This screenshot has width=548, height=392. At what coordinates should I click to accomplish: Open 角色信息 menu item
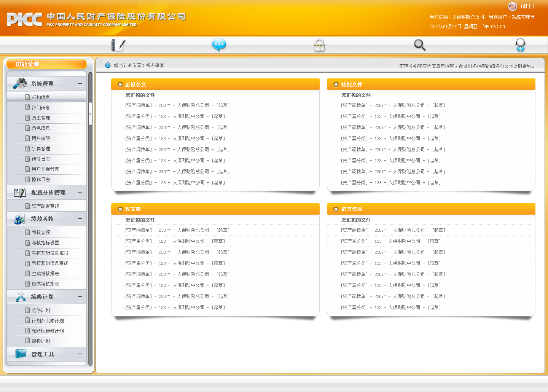(x=41, y=128)
